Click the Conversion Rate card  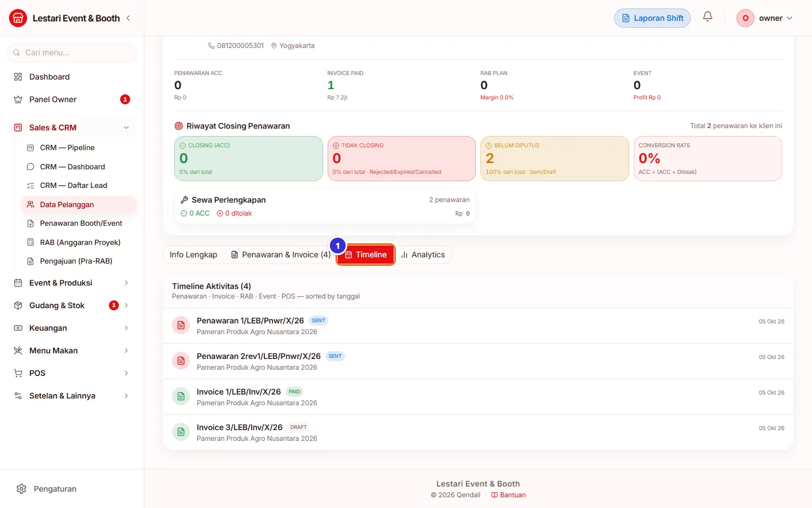coord(708,159)
